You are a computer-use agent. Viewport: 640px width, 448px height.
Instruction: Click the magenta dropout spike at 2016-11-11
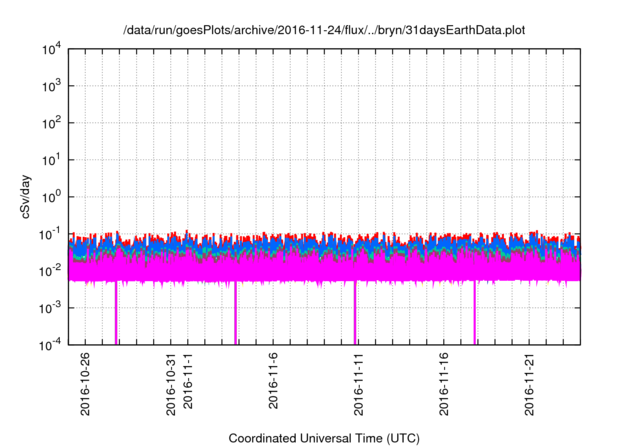(x=355, y=313)
